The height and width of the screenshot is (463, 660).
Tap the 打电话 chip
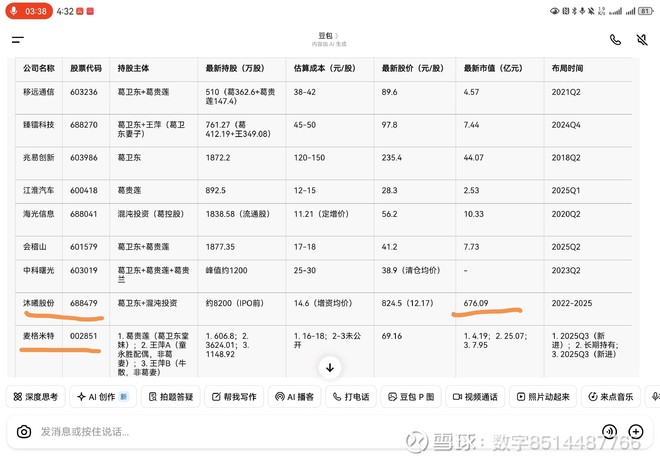[x=351, y=396]
